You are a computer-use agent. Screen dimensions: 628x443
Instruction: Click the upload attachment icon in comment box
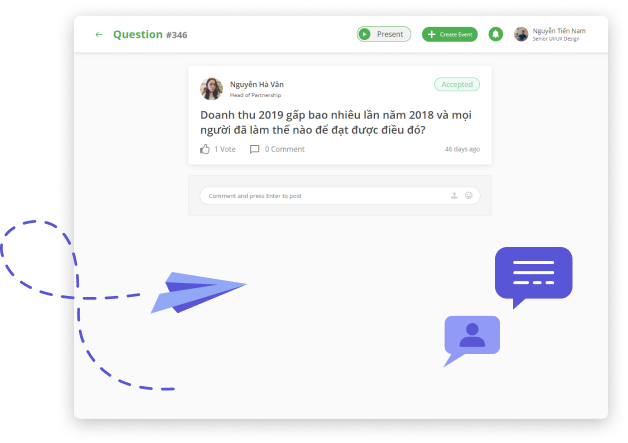click(455, 196)
